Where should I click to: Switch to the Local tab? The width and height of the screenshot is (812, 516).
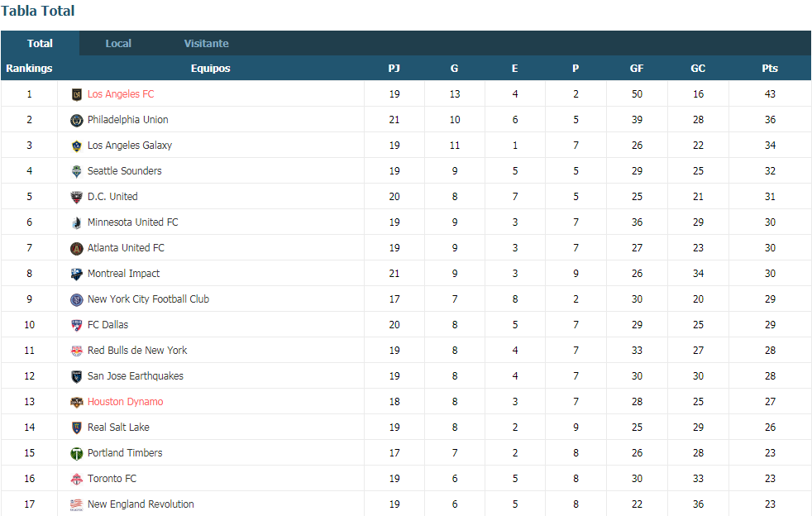[118, 43]
